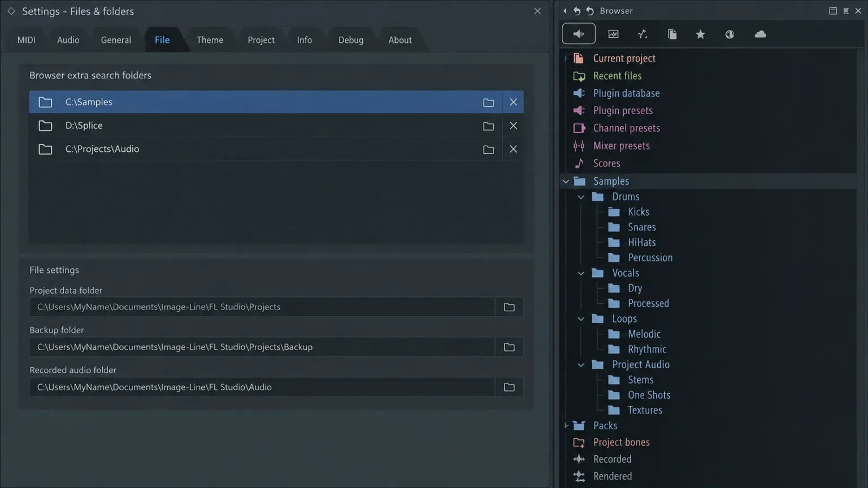The width and height of the screenshot is (868, 488).
Task: Collapse the Vocals folder
Action: coord(581,273)
